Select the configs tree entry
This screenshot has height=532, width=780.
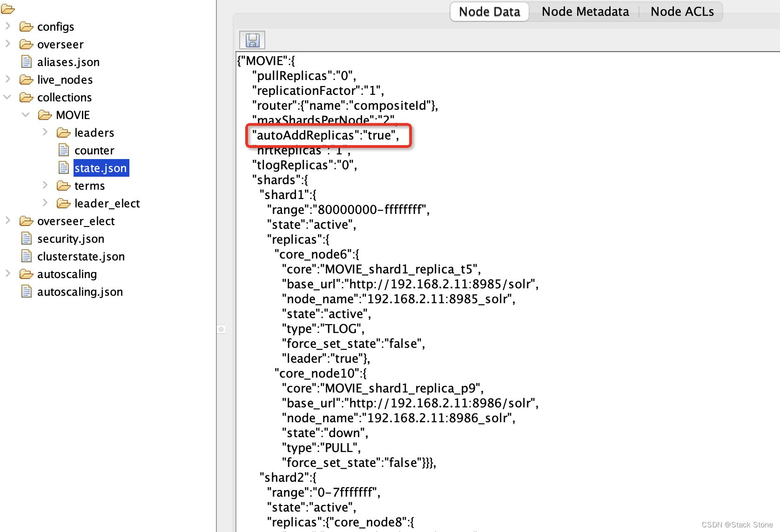tap(55, 27)
